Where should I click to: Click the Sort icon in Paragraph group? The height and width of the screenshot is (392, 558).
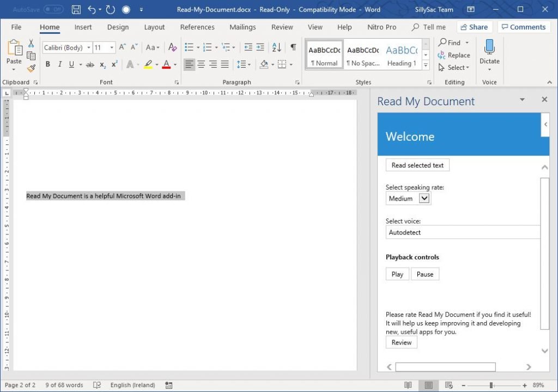(276, 47)
